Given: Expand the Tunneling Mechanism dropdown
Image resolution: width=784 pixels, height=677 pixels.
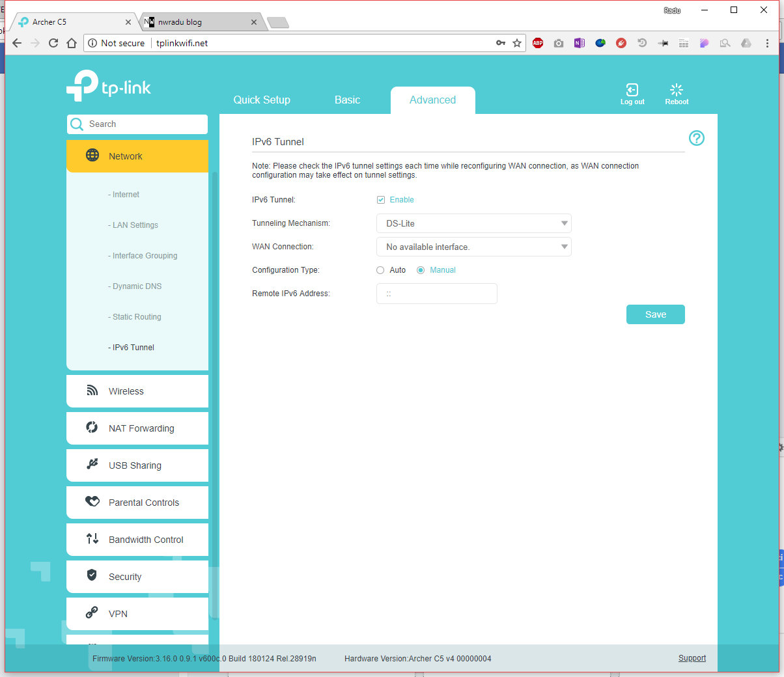Looking at the screenshot, I should tap(473, 223).
